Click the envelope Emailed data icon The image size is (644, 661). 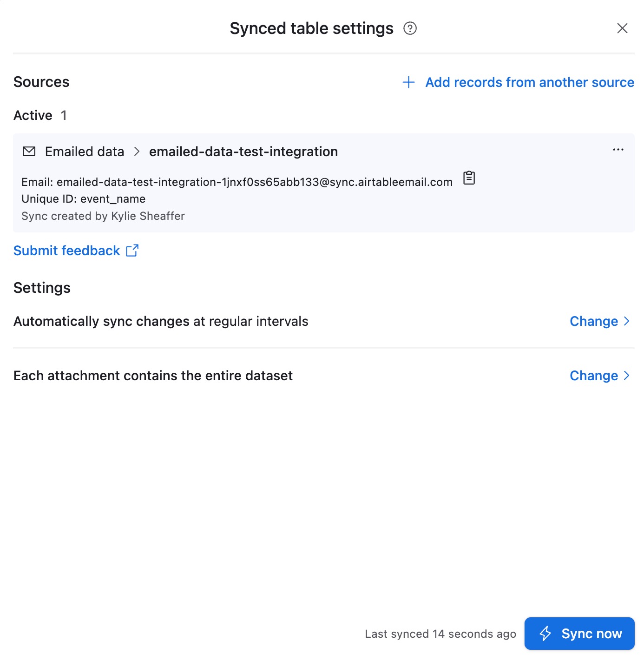pyautogui.click(x=29, y=152)
